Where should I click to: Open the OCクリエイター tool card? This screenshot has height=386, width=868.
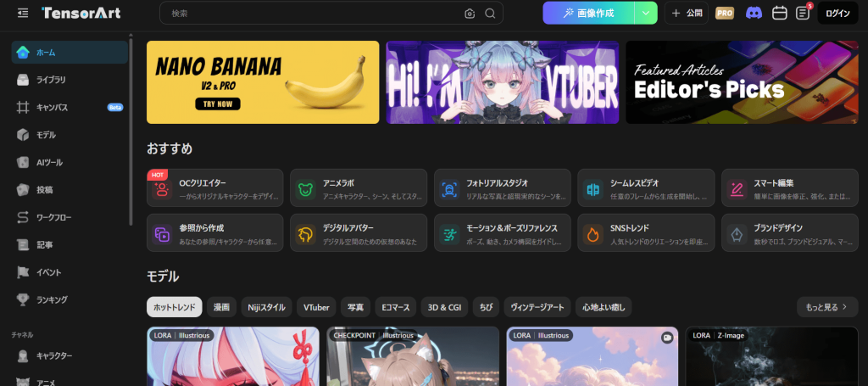point(214,188)
